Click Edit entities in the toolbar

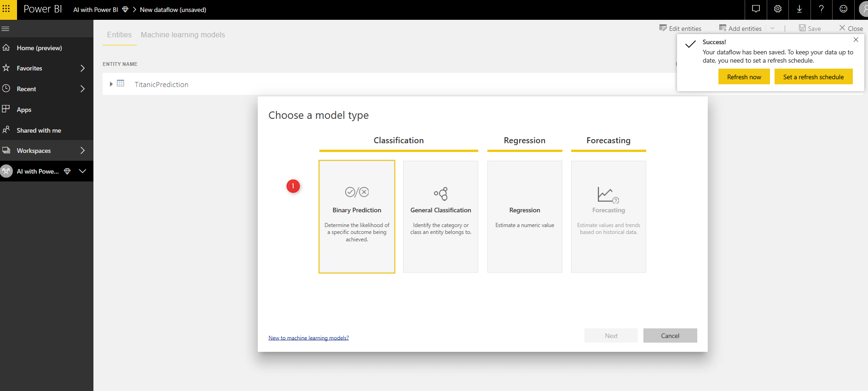coord(680,29)
